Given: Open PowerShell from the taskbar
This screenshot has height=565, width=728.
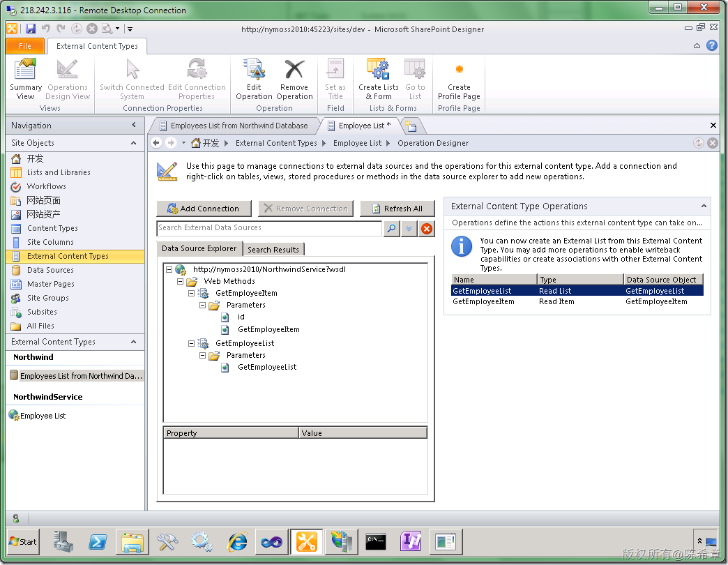Looking at the screenshot, I should [x=98, y=542].
